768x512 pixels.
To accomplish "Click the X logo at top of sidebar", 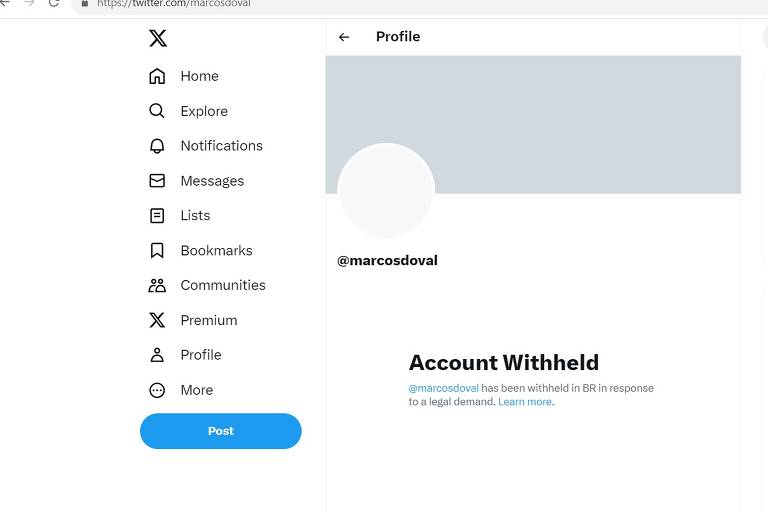I will (x=158, y=38).
